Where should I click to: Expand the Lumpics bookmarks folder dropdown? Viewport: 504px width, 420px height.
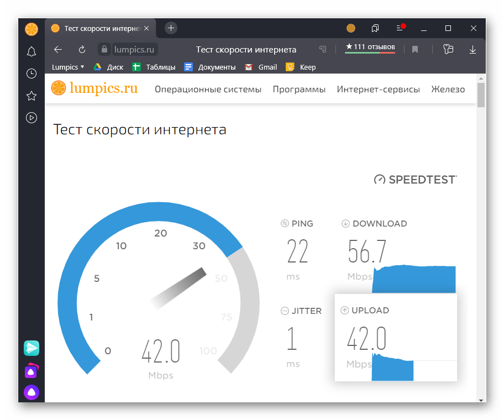coord(68,67)
